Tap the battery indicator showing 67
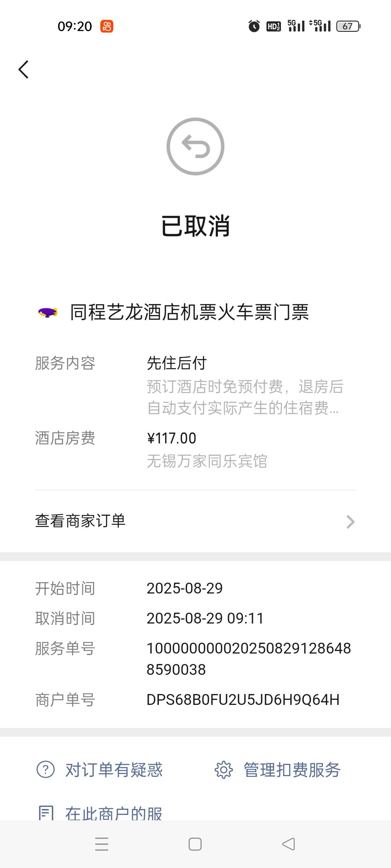Image resolution: width=391 pixels, height=868 pixels. point(348,26)
